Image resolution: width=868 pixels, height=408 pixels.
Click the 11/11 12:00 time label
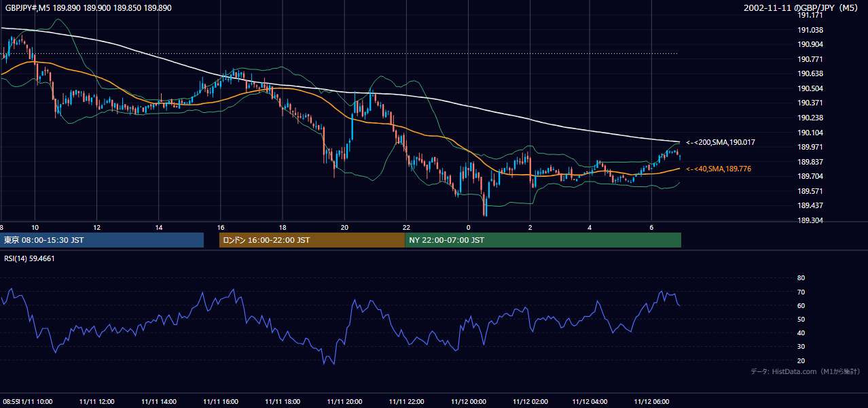(96, 402)
